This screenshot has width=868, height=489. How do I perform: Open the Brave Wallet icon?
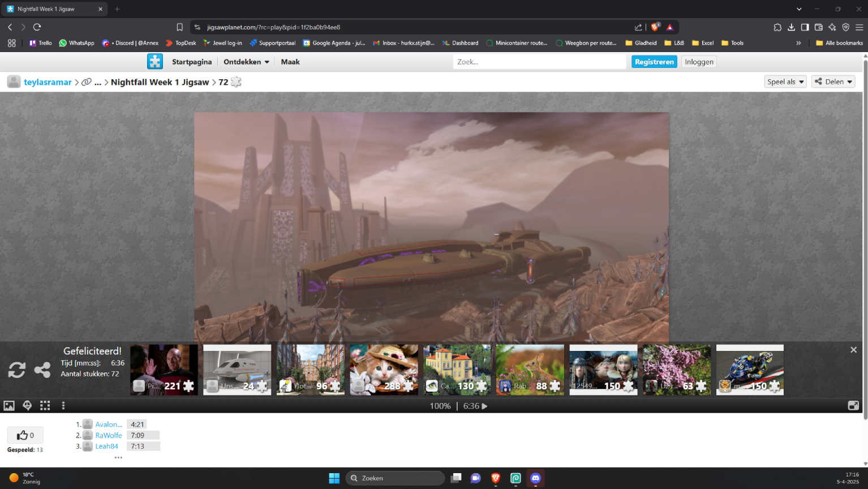tap(818, 27)
